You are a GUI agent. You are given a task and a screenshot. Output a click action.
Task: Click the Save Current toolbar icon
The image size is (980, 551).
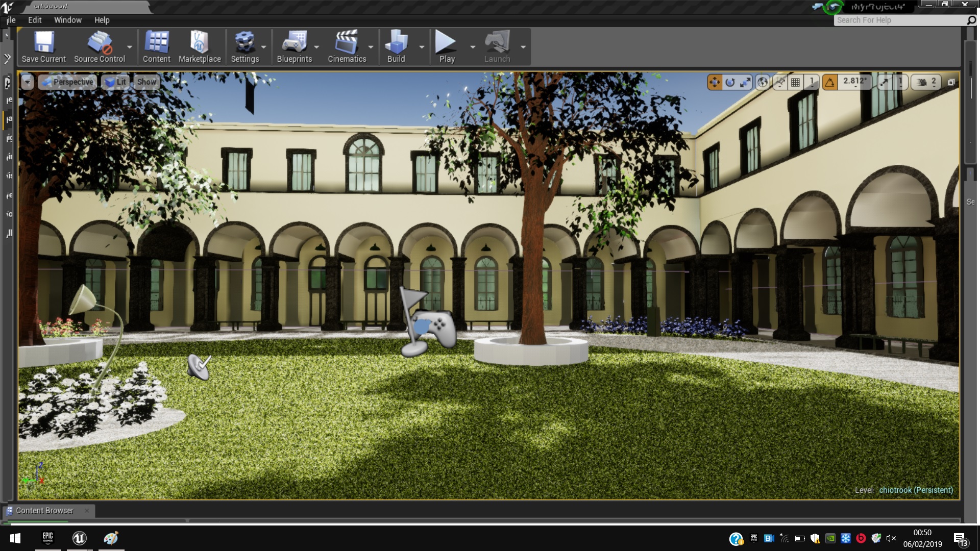point(43,46)
